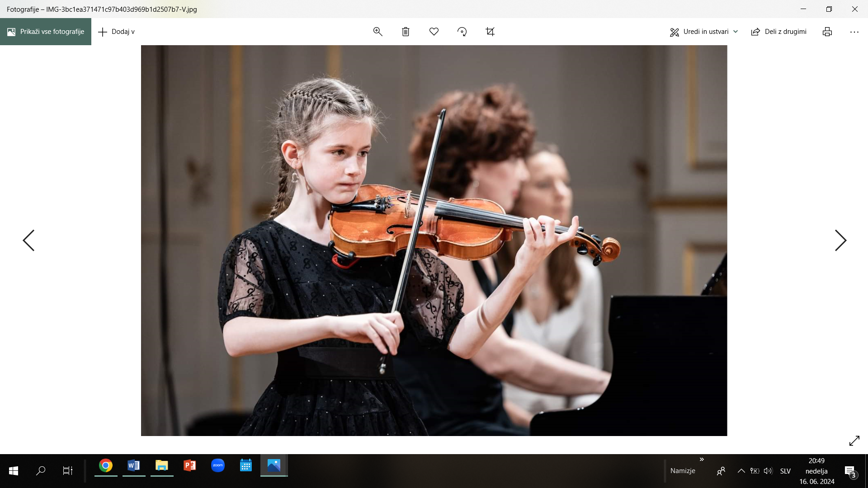Open volume control speaker icon
Image resolution: width=868 pixels, height=488 pixels.
tap(768, 471)
